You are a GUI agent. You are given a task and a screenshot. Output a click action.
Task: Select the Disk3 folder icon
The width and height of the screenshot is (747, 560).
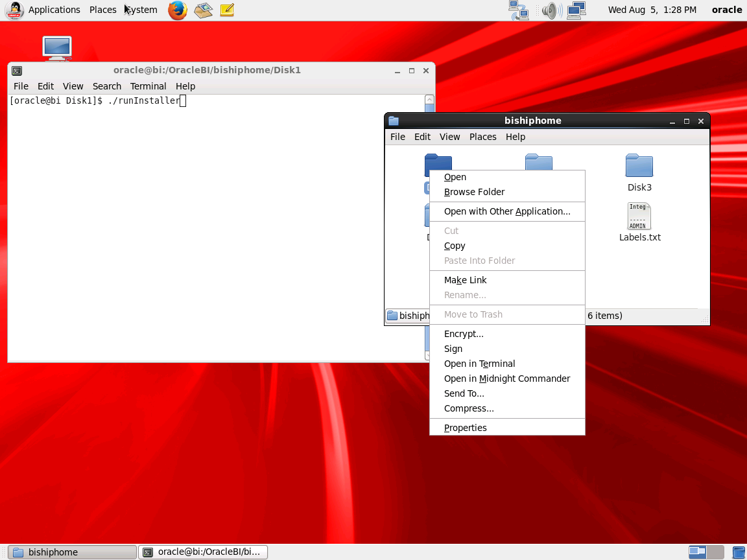click(639, 166)
